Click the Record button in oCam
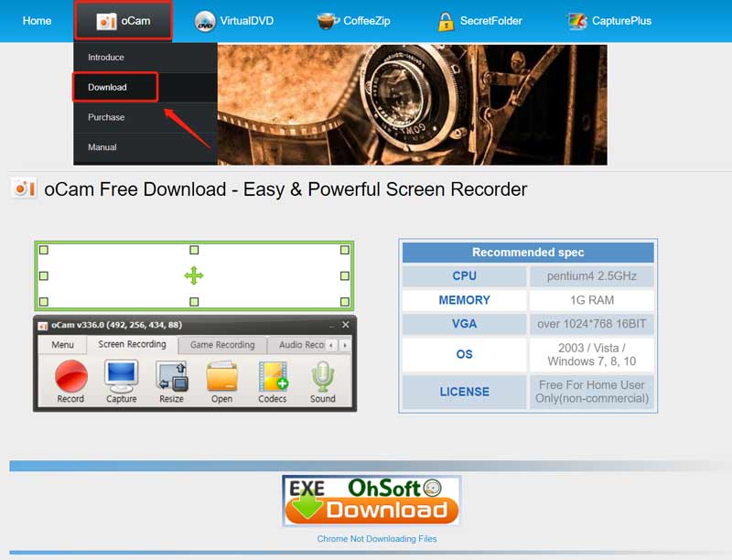The image size is (732, 560). pos(70,382)
